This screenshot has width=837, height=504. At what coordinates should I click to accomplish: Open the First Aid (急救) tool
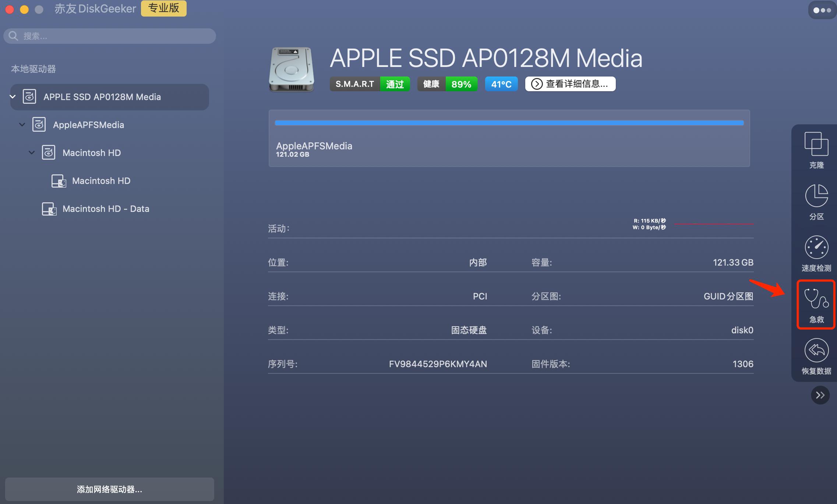point(816,305)
